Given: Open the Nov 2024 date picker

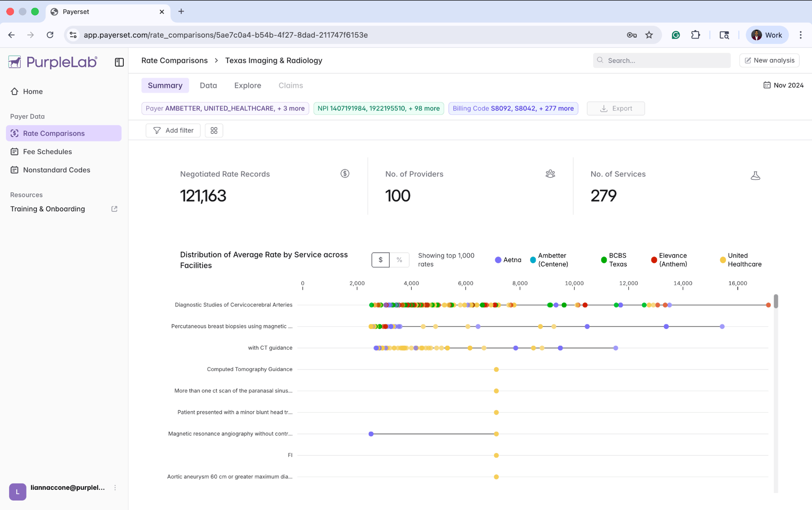Looking at the screenshot, I should pyautogui.click(x=783, y=85).
